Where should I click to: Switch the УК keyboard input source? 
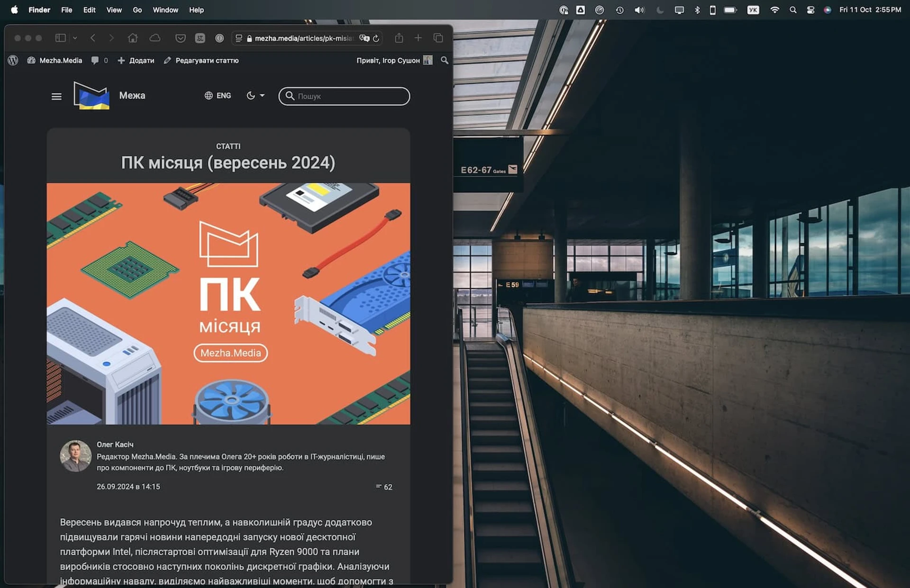(x=753, y=10)
